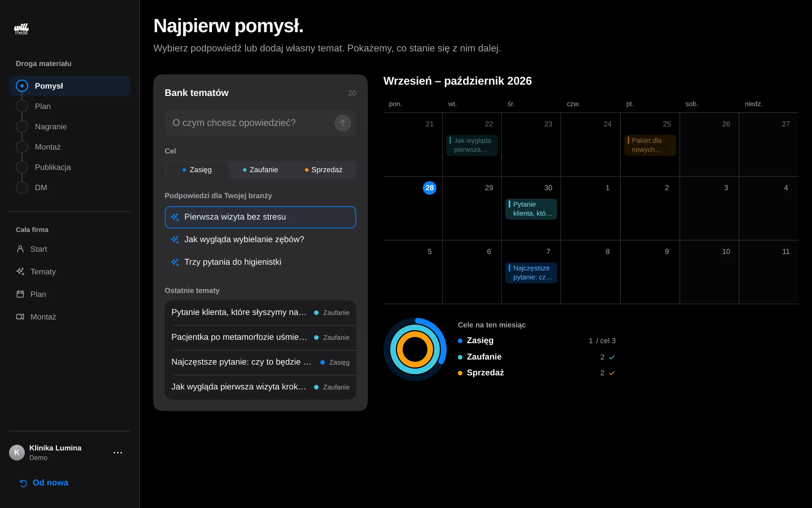The height and width of the screenshot is (508, 812).
Task: Open Tematy in the Cała firma menu
Action: coord(69,271)
